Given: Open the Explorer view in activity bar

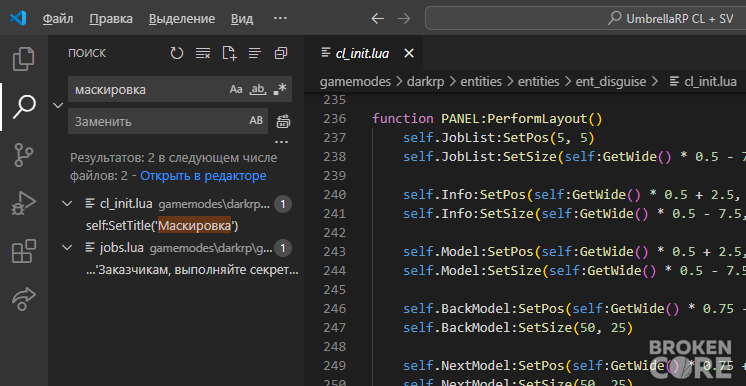Looking at the screenshot, I should [x=23, y=59].
